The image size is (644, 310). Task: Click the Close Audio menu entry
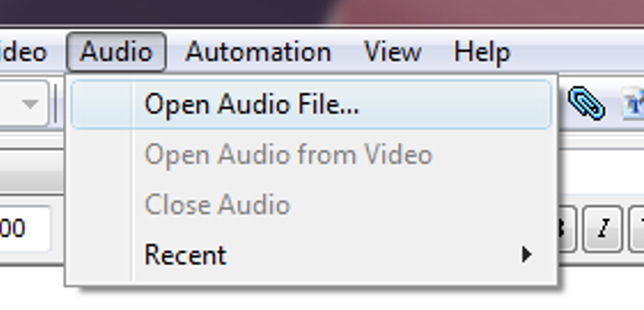(x=217, y=204)
